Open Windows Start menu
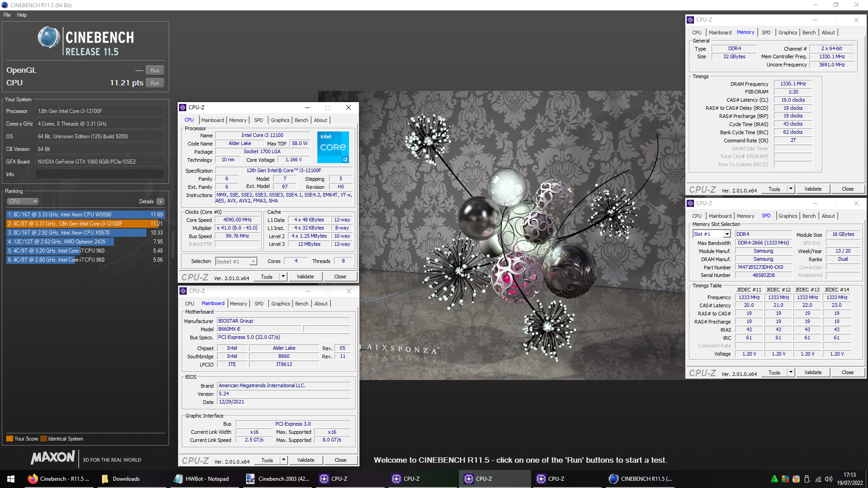 point(11,479)
